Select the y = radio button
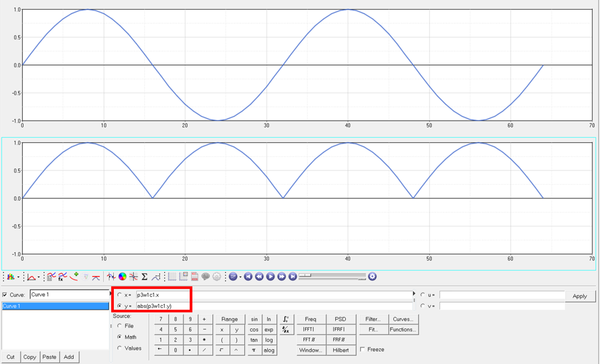 [120, 306]
